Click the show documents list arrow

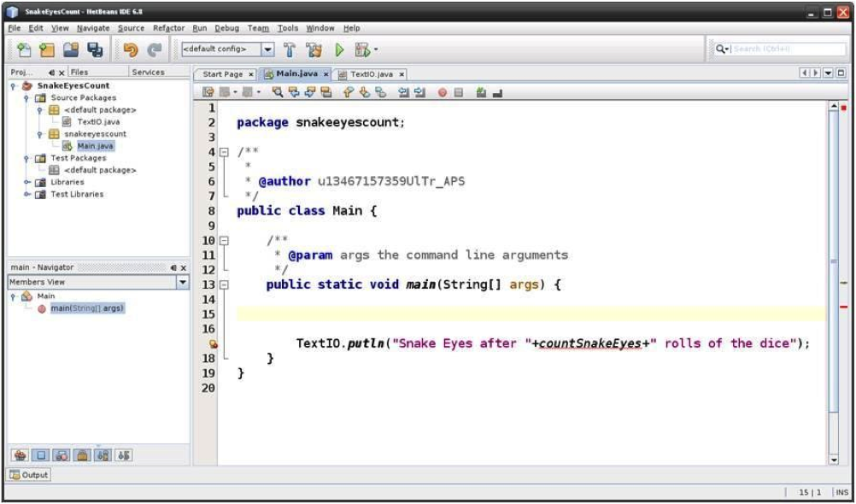(x=828, y=73)
